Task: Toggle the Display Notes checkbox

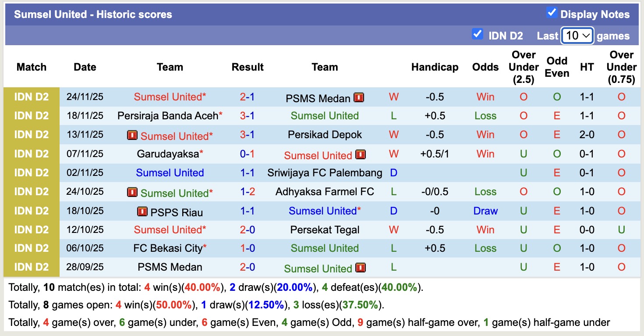Action: point(552,13)
